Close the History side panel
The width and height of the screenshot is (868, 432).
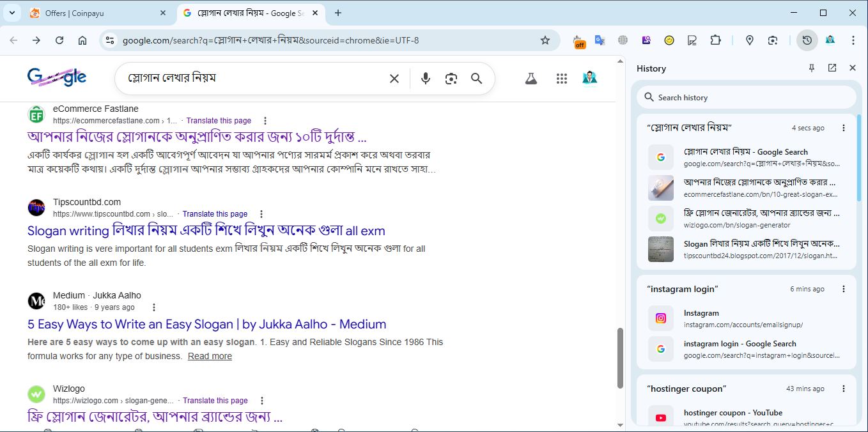click(853, 68)
